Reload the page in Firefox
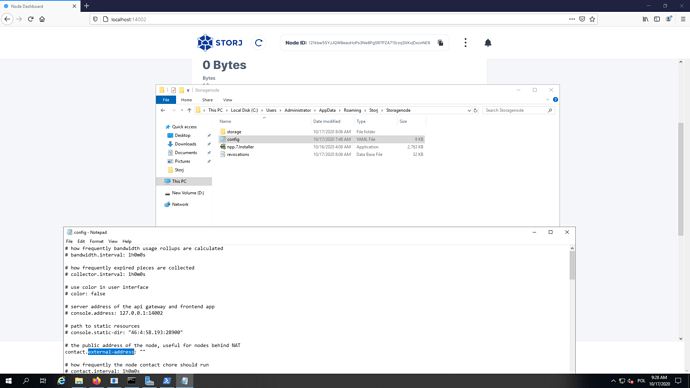This screenshot has width=690, height=388. (30, 19)
